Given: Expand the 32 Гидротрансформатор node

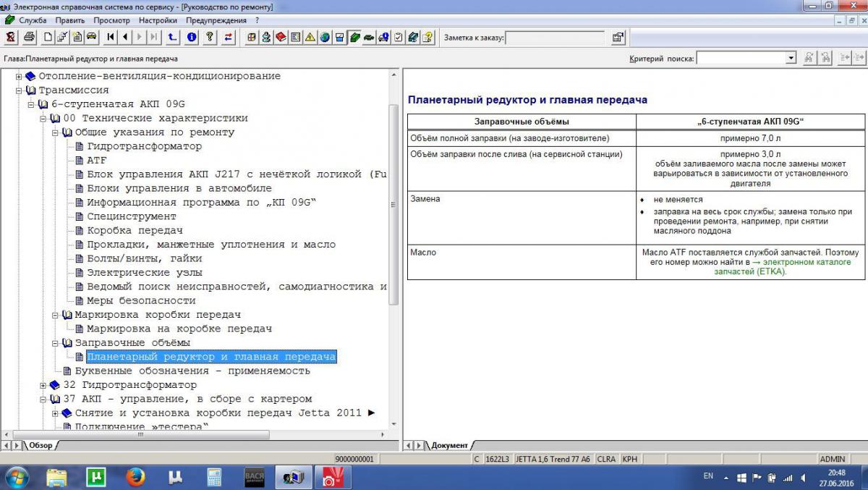Looking at the screenshot, I should pyautogui.click(x=43, y=385).
